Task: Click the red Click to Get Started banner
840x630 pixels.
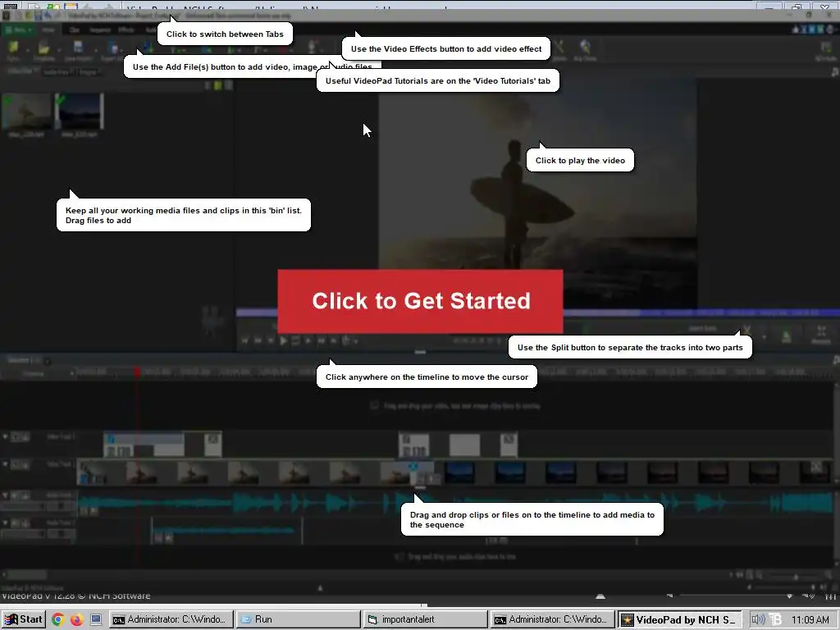Action: (x=420, y=301)
